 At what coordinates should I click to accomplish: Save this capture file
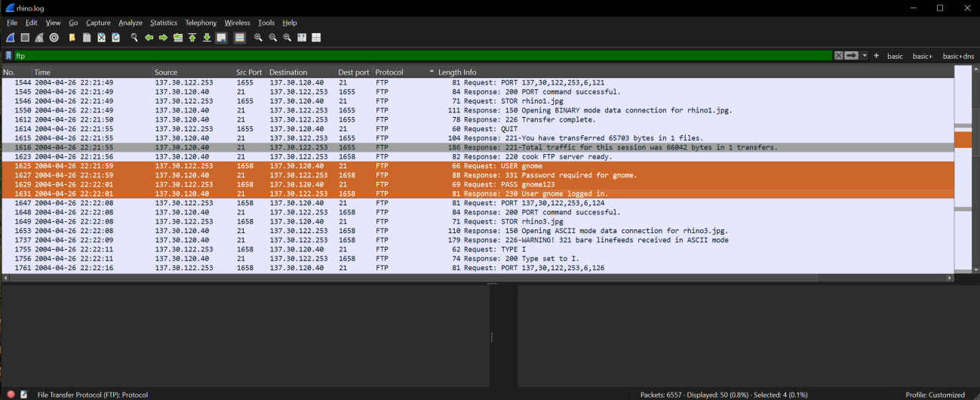point(87,37)
